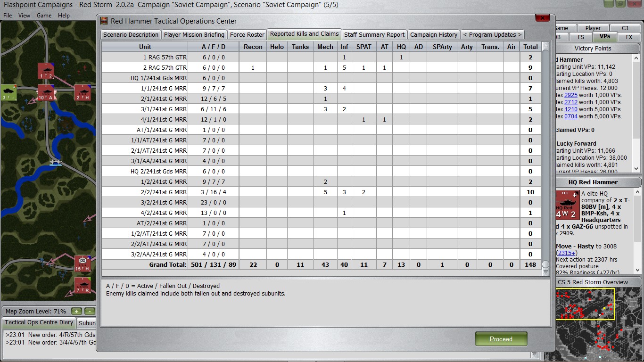644x362 pixels.
Task: Zoom in the map with plus button
Action: [x=76, y=311]
